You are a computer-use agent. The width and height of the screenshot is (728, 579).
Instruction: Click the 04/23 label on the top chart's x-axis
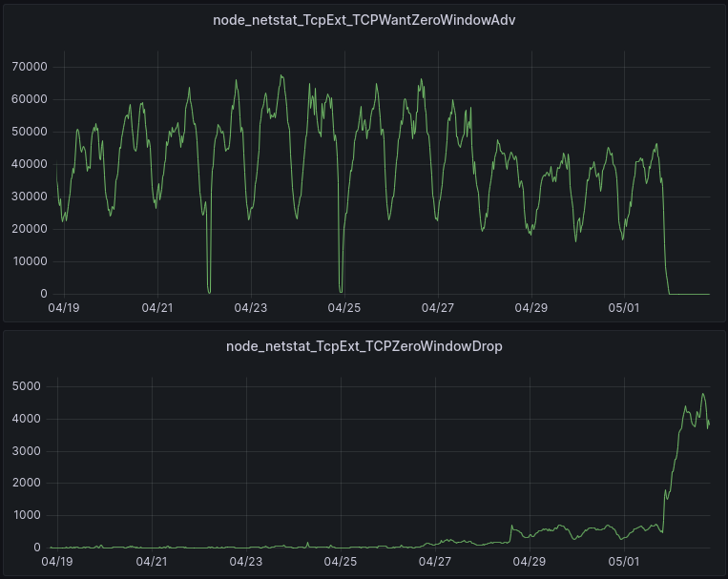(250, 308)
